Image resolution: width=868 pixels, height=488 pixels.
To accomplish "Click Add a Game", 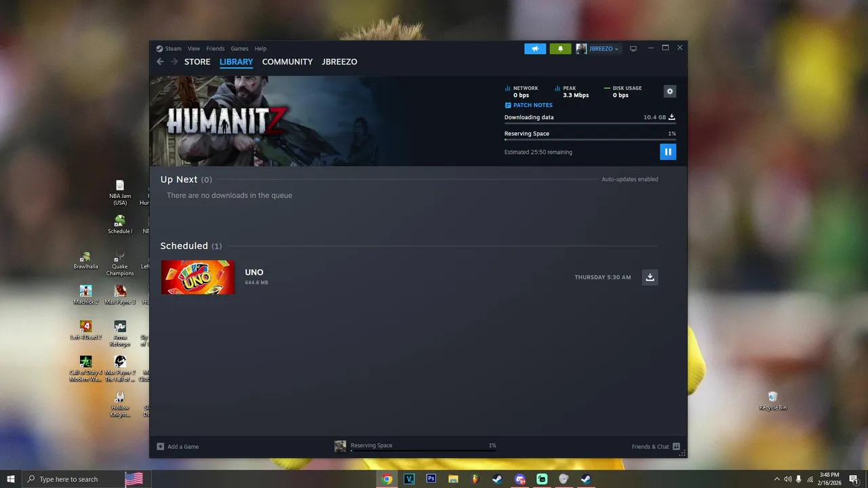I will (x=178, y=447).
